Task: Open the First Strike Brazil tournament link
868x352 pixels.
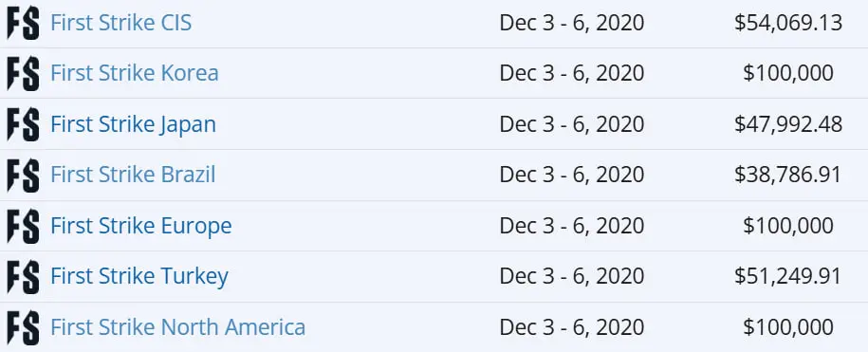Action: click(x=133, y=176)
